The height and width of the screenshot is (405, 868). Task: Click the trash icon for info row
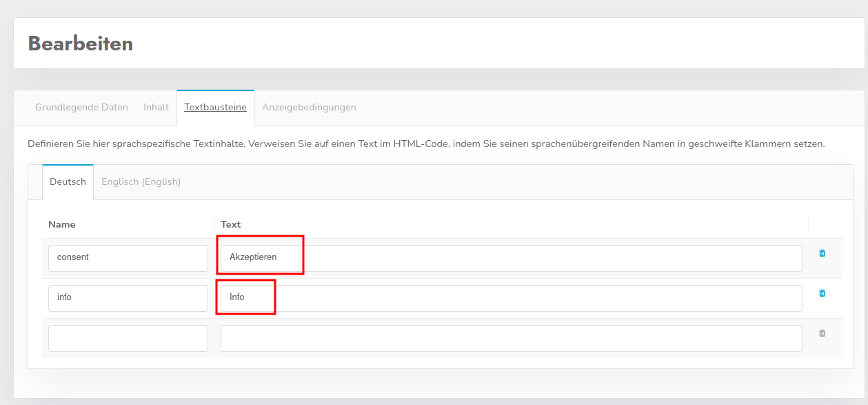822,293
